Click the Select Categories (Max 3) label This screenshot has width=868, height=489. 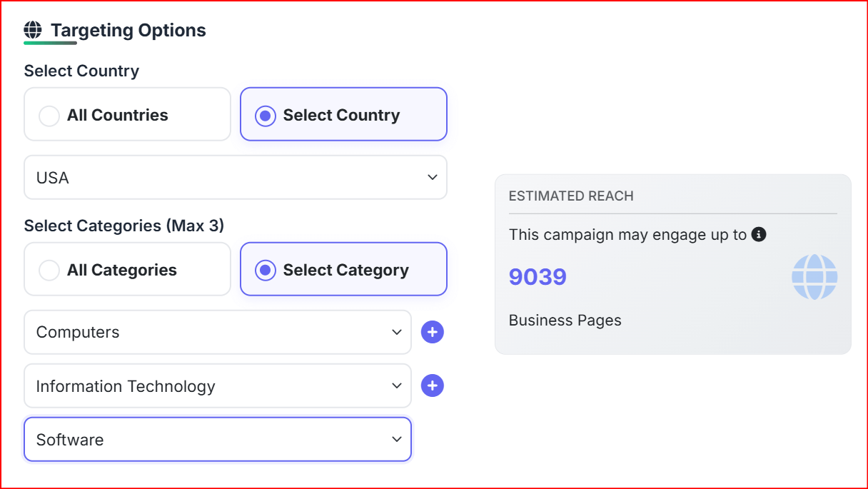coord(124,226)
